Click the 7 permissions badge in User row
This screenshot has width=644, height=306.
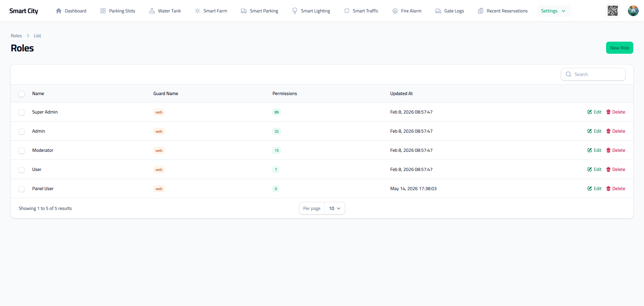[x=276, y=170]
